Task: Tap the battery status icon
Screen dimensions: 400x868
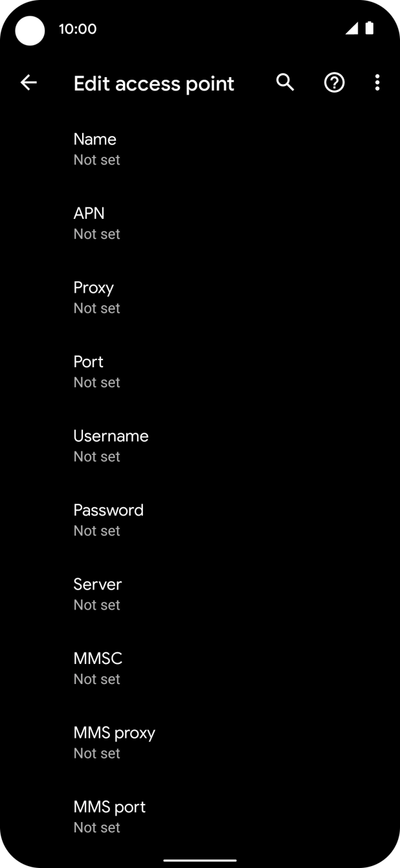Action: coord(370,29)
